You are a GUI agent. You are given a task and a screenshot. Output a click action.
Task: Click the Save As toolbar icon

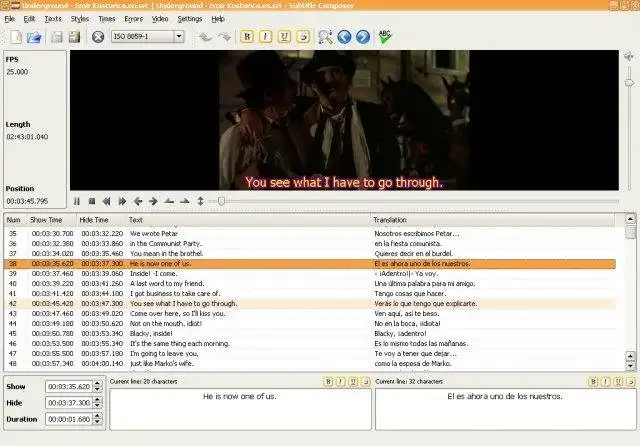[x=74, y=37]
